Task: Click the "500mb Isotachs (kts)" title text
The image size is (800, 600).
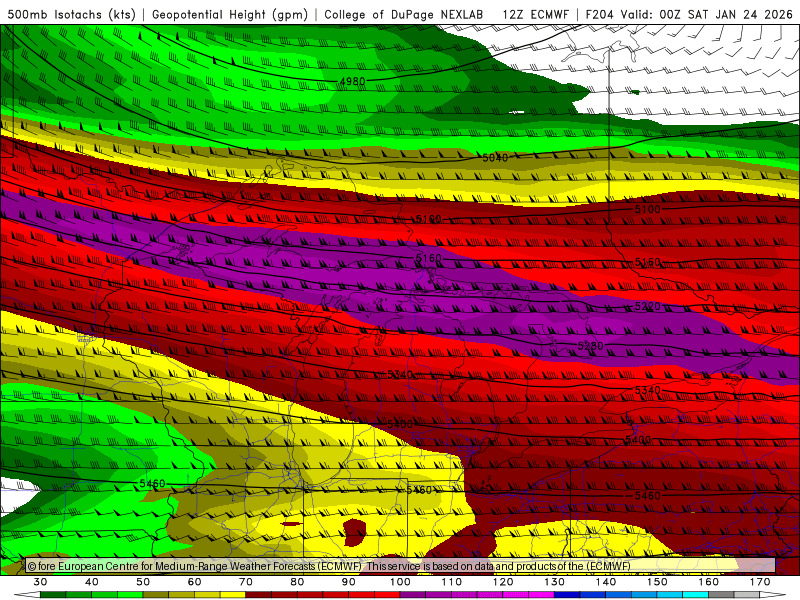Action: [x=71, y=15]
